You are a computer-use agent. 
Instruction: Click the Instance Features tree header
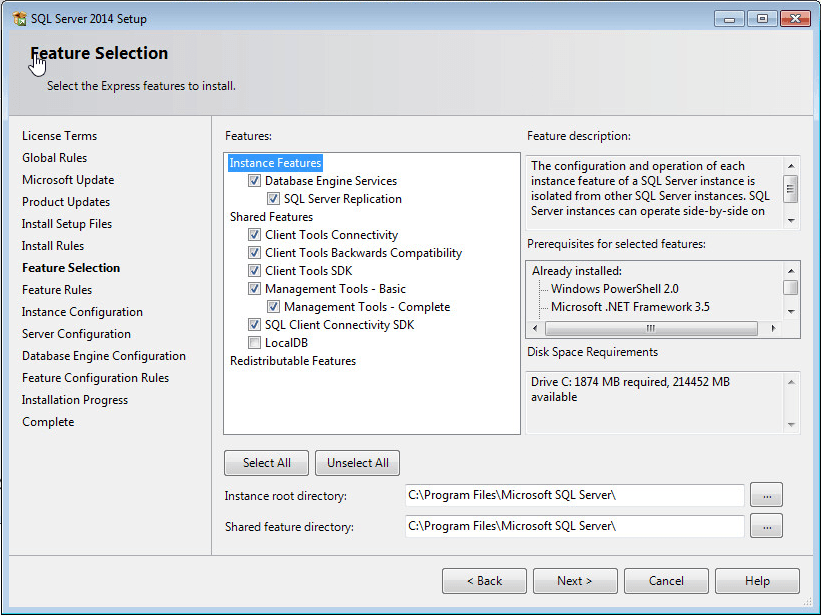click(x=275, y=162)
